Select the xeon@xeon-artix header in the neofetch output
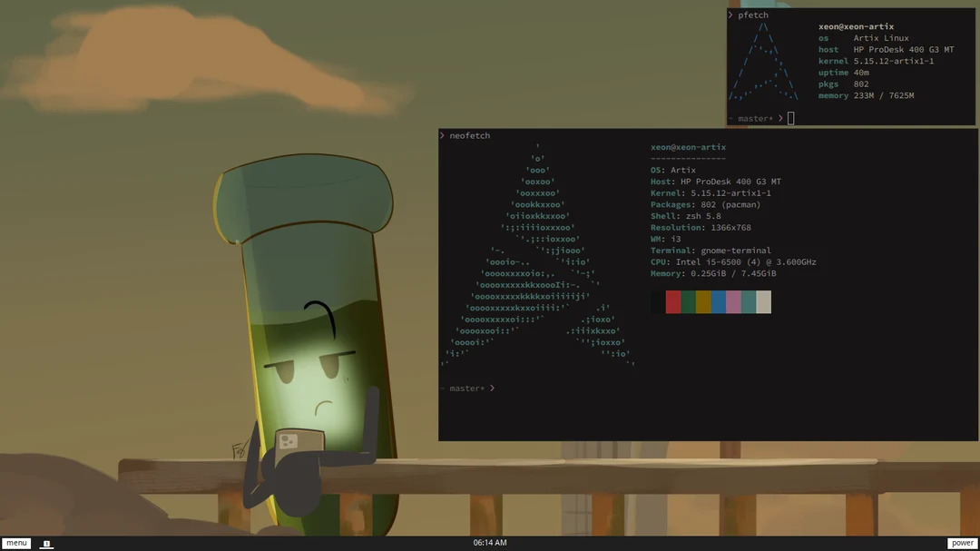The height and width of the screenshot is (551, 980). (687, 146)
